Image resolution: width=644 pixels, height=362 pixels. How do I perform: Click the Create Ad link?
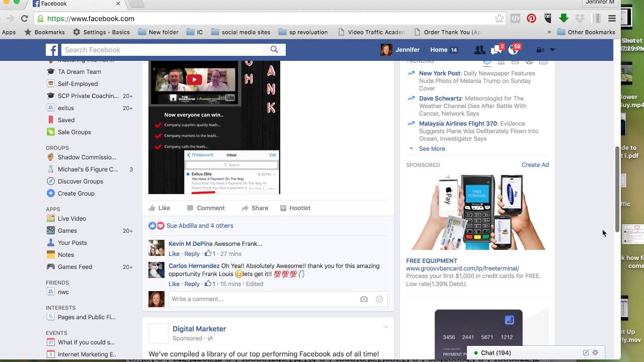pyautogui.click(x=535, y=164)
